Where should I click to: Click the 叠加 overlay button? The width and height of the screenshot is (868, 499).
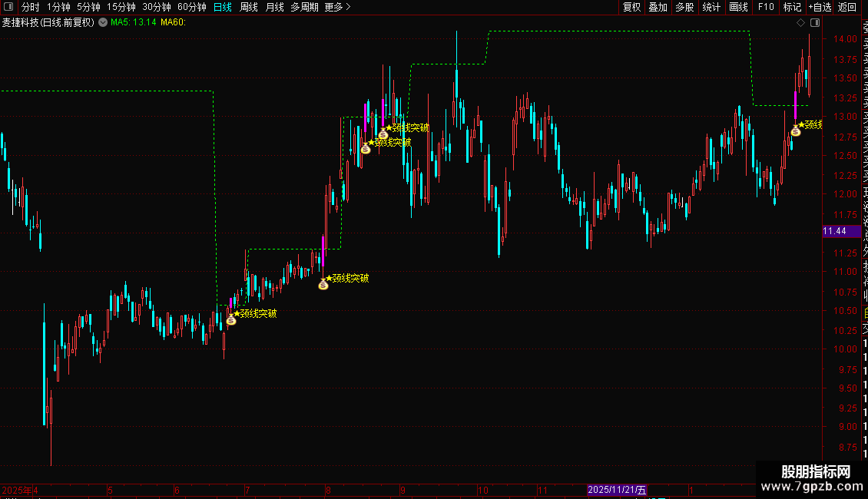[658, 7]
